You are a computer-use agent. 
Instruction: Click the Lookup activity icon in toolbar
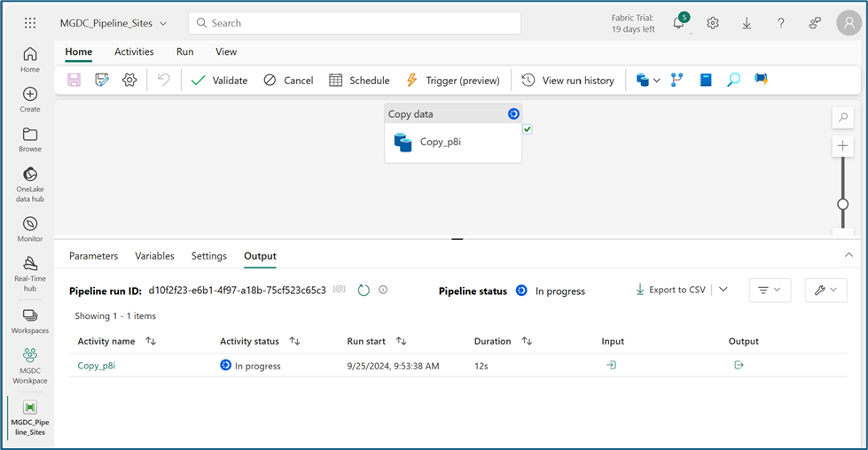[733, 80]
